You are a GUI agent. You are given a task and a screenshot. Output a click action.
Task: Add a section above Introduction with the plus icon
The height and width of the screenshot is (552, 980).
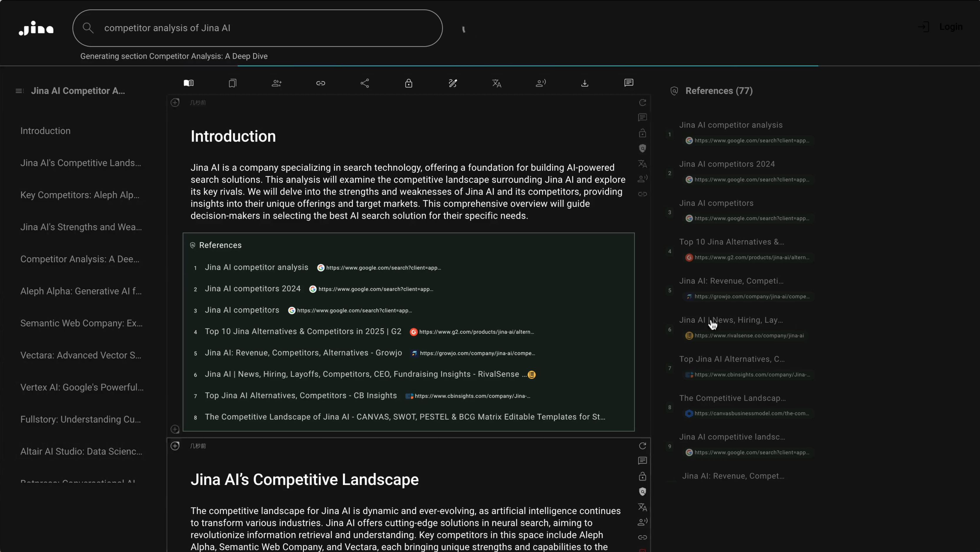(175, 103)
